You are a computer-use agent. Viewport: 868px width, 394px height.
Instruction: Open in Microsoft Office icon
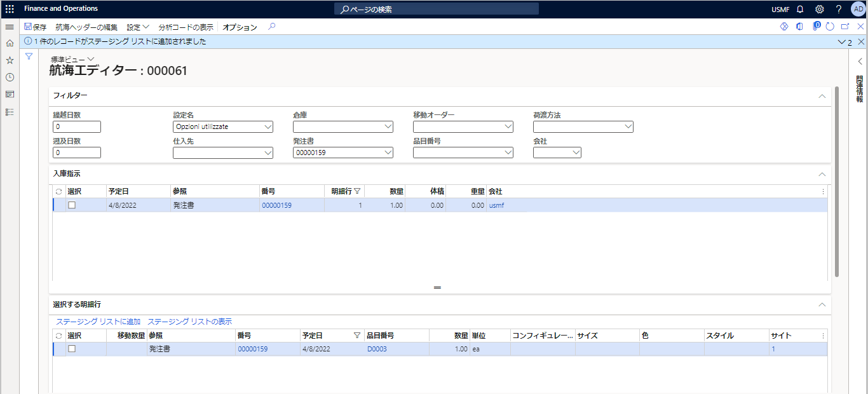(799, 27)
